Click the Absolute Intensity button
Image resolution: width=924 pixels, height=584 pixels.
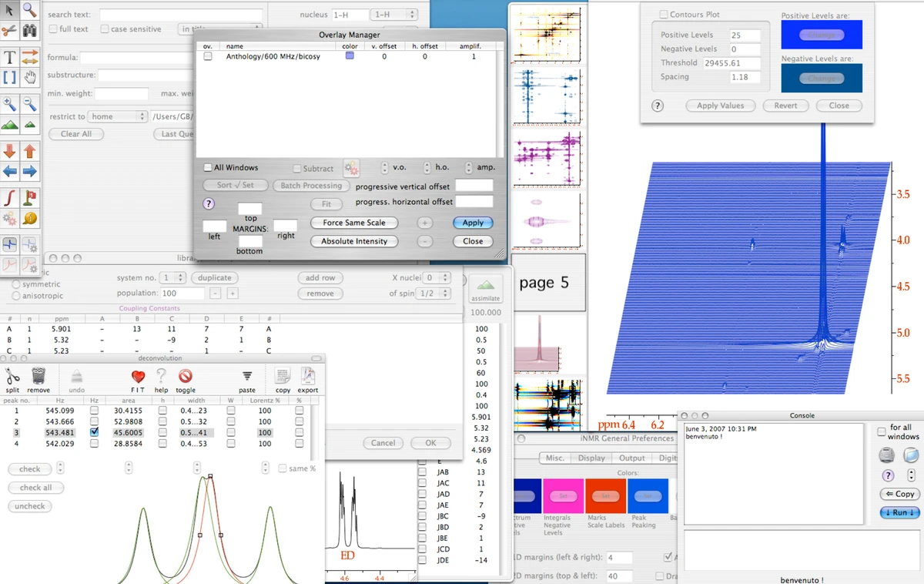pos(354,241)
